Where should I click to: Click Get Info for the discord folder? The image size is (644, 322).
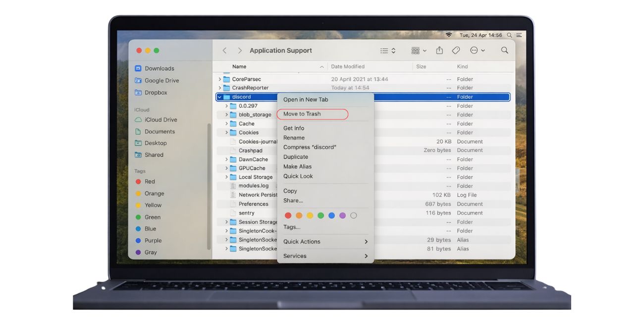[293, 128]
